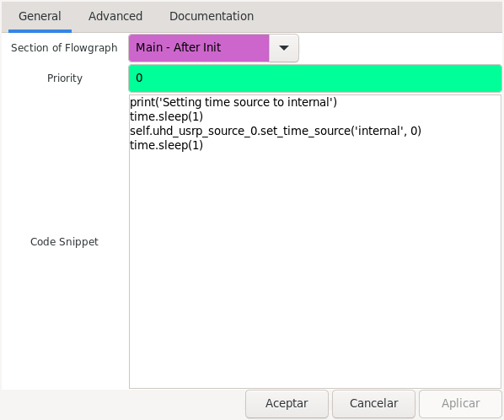Switch to the General tab

tap(40, 16)
